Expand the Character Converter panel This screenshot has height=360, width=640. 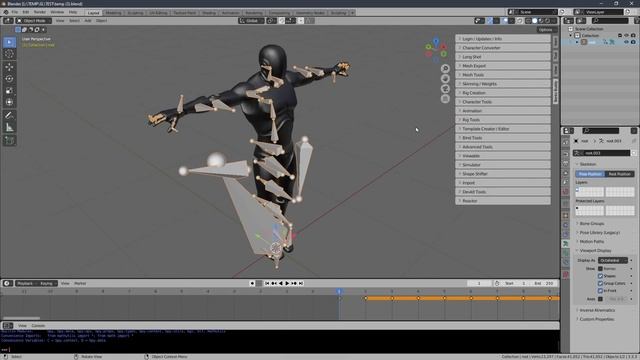pyautogui.click(x=503, y=48)
